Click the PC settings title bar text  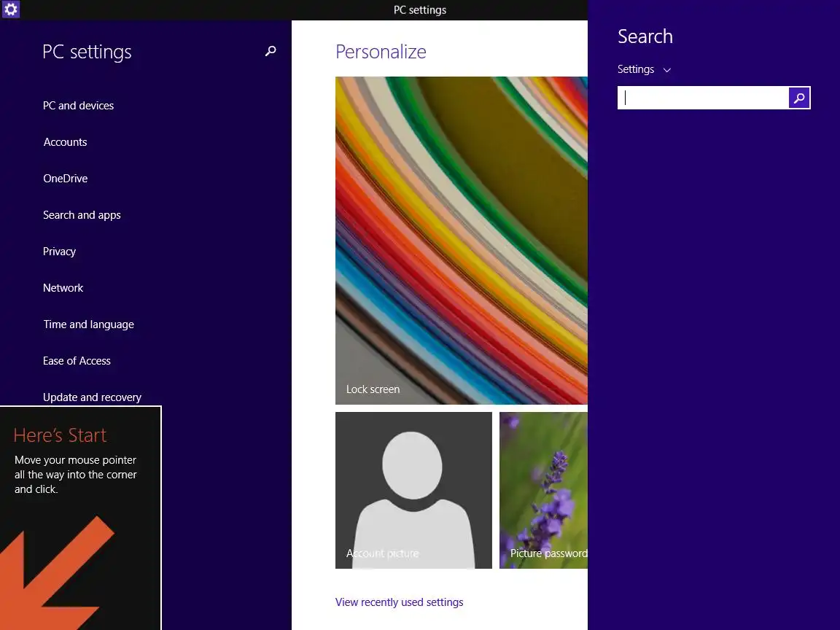point(420,9)
